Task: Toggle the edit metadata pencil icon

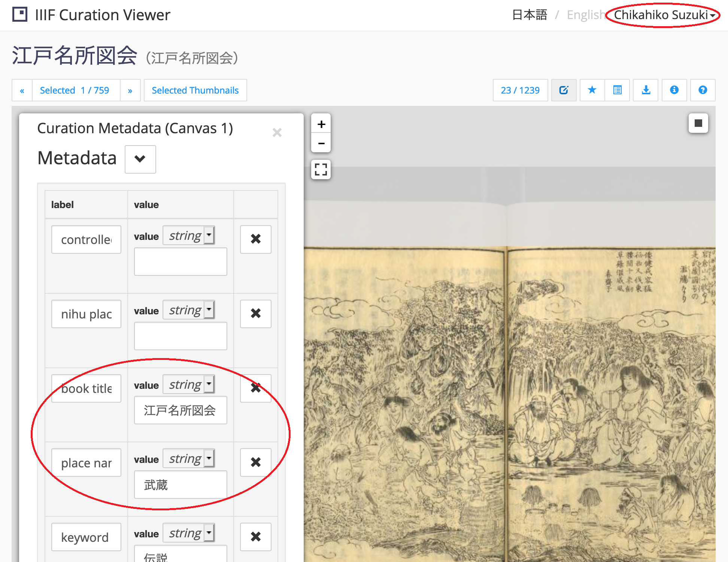Action: click(564, 90)
